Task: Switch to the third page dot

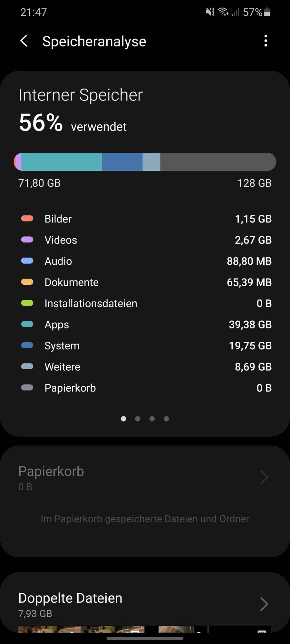Action: (x=152, y=419)
